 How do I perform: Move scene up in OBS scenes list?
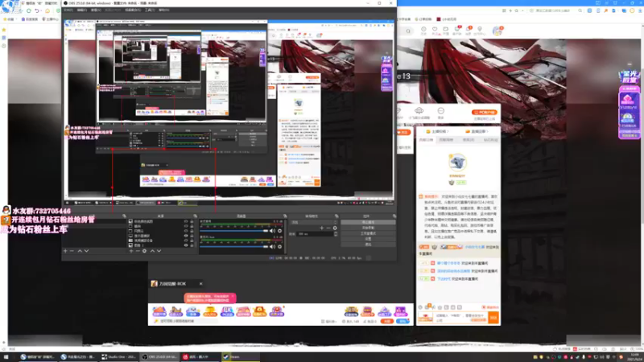(80, 251)
